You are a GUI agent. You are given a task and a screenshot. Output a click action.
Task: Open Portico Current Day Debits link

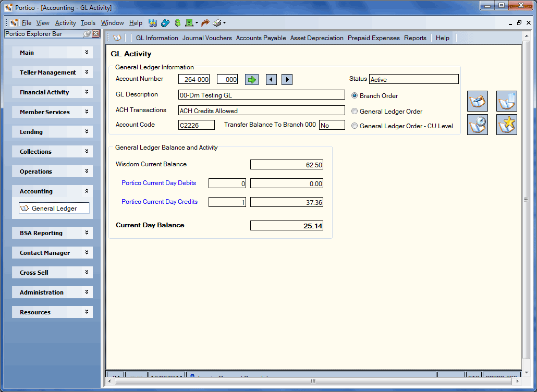click(x=158, y=183)
